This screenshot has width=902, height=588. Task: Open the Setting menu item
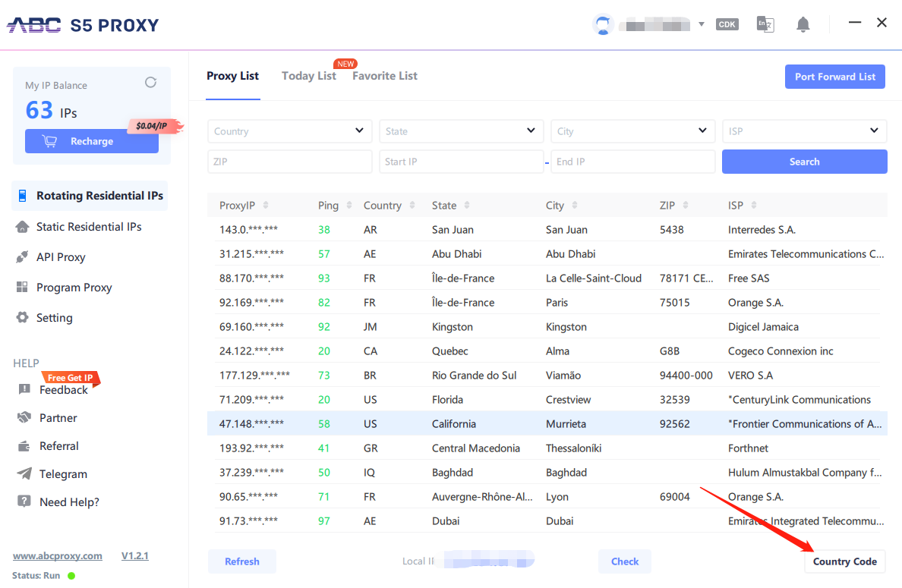[55, 318]
